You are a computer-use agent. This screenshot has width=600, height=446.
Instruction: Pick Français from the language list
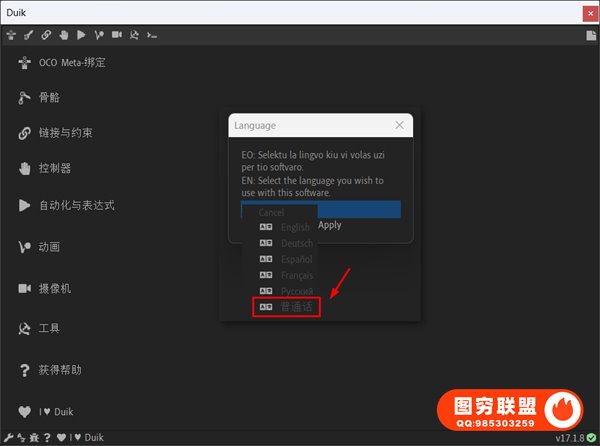click(x=286, y=275)
